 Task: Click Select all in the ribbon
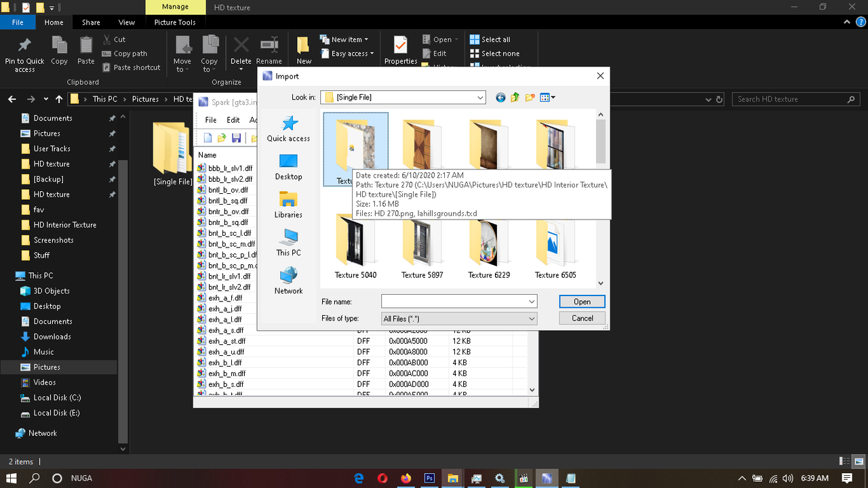pos(490,39)
